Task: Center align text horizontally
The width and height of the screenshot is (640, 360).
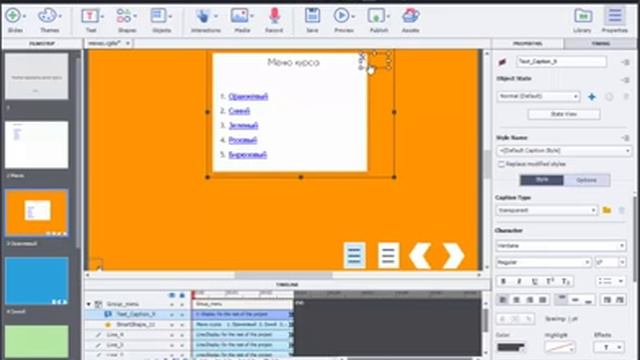Action: coord(516,300)
